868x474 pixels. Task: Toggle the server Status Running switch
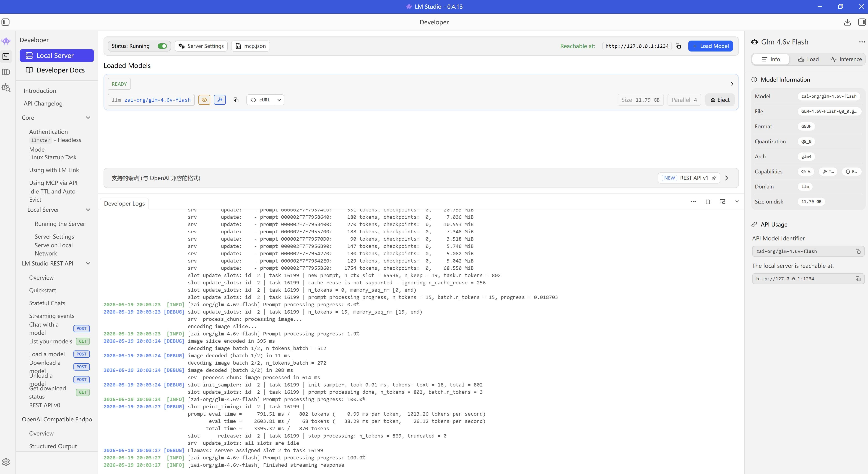click(x=162, y=46)
